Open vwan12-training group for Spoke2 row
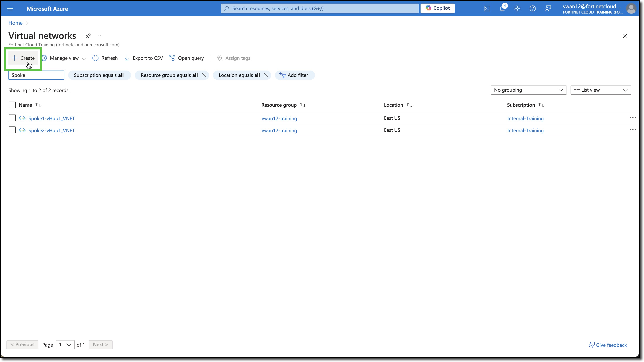Viewport: 644px width, 362px height. click(279, 130)
